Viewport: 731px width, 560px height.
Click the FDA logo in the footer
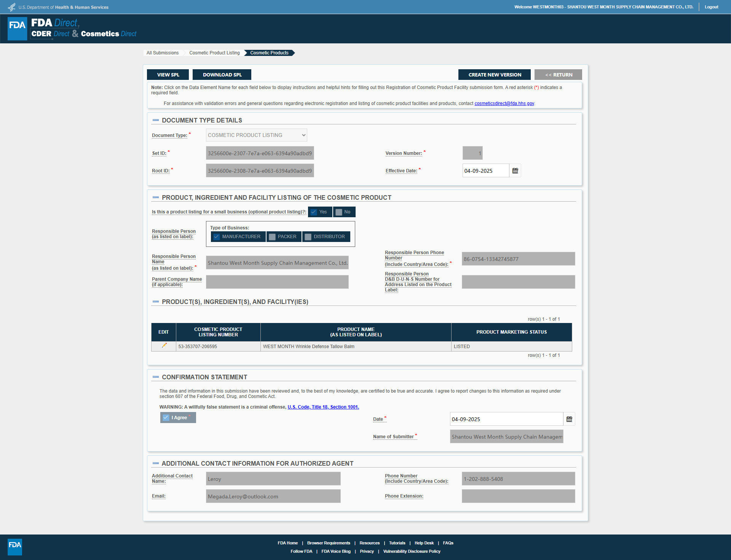click(15, 547)
